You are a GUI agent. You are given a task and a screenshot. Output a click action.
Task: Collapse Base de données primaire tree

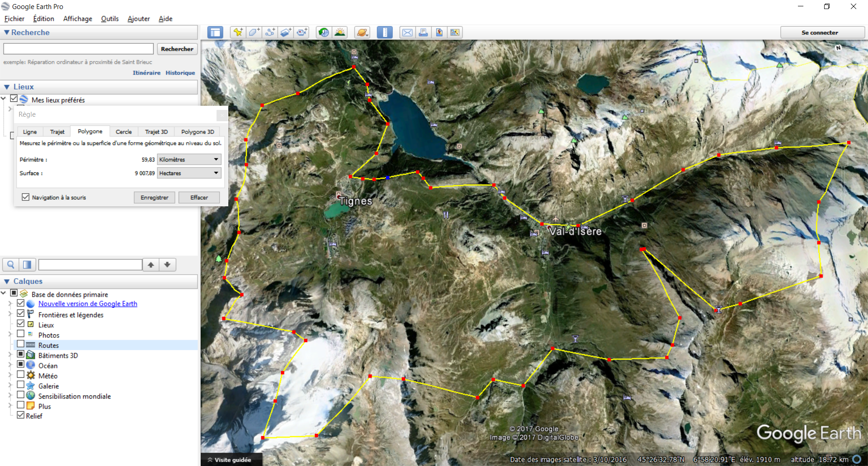[4, 293]
